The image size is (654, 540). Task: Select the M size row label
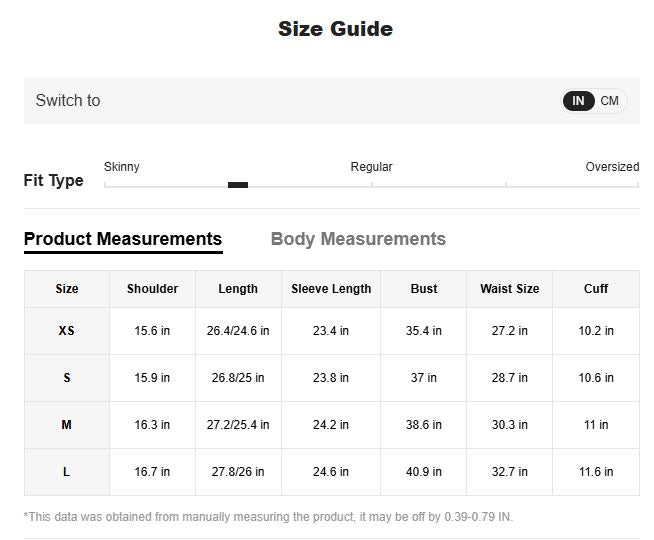coord(67,425)
